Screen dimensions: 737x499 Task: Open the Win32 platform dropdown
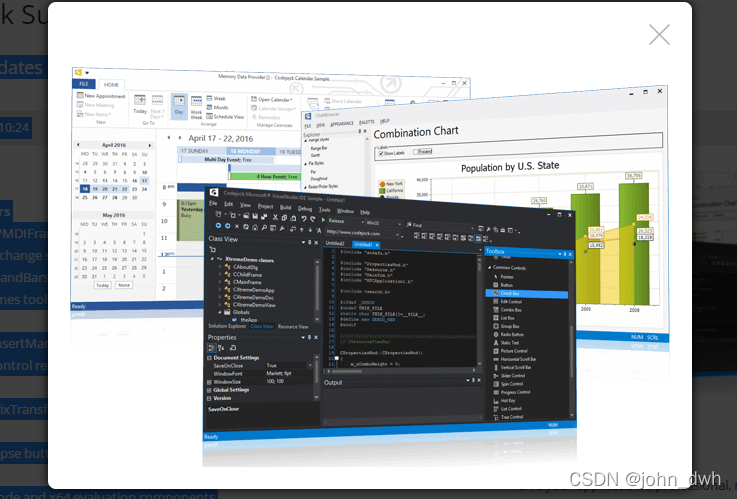tap(400, 224)
